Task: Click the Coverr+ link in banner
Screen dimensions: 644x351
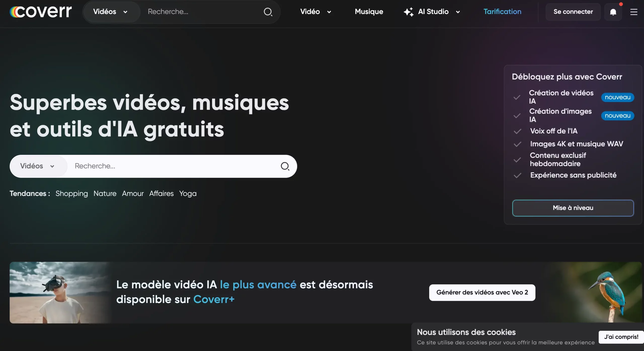Action: coord(214,299)
